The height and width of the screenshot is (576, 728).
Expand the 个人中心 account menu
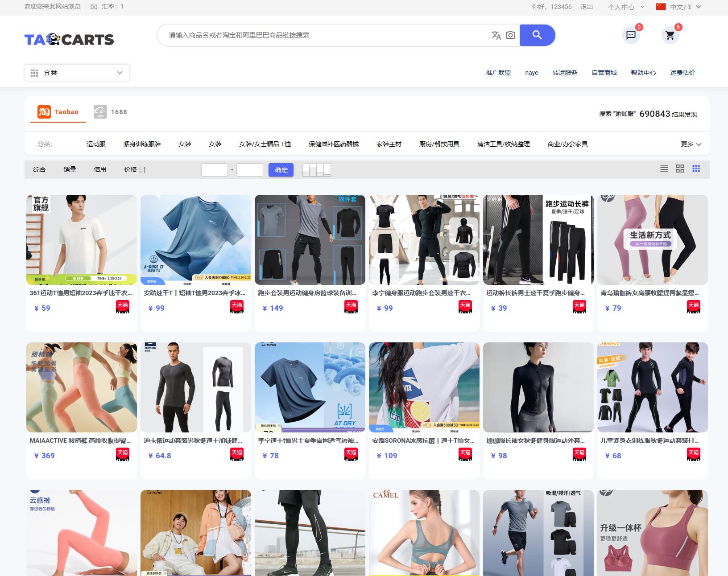click(626, 7)
